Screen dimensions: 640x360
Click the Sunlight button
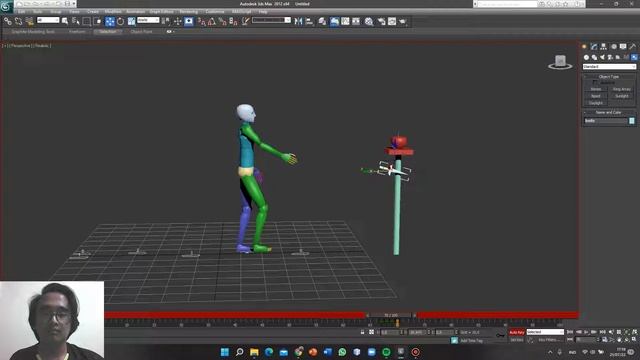(622, 96)
